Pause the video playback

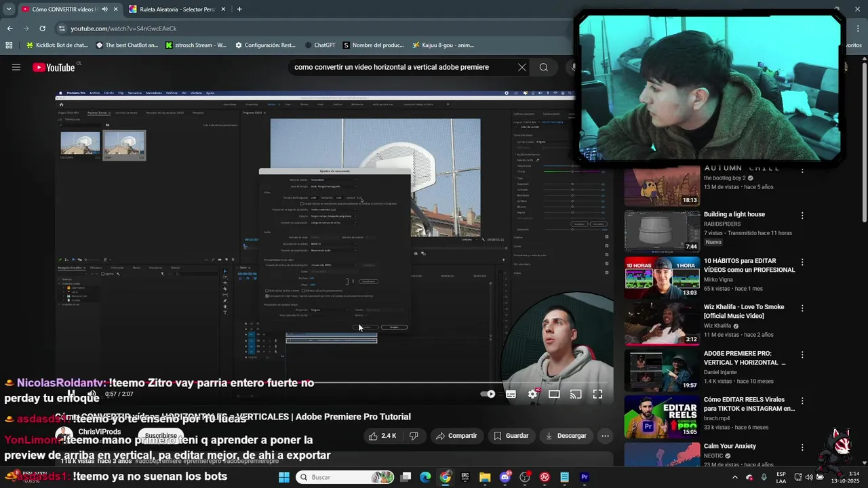71,394
